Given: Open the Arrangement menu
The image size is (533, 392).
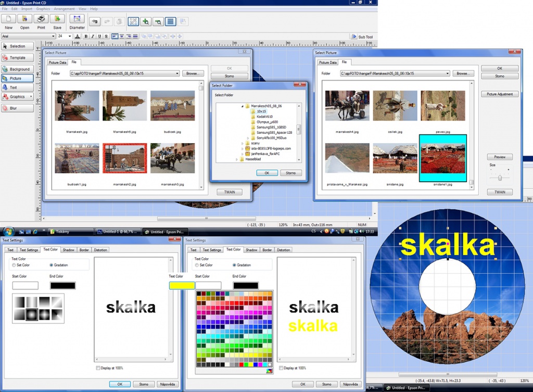Looking at the screenshot, I should pos(64,9).
